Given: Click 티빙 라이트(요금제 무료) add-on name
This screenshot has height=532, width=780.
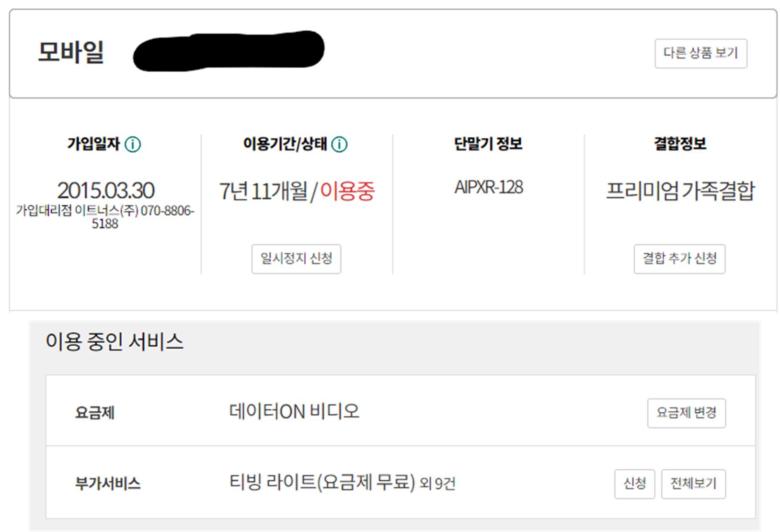Looking at the screenshot, I should pyautogui.click(x=322, y=482).
